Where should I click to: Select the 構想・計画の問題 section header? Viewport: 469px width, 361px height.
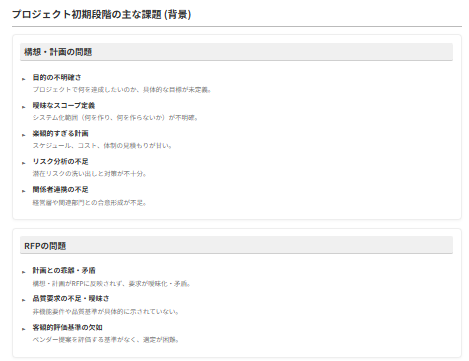tap(236, 52)
